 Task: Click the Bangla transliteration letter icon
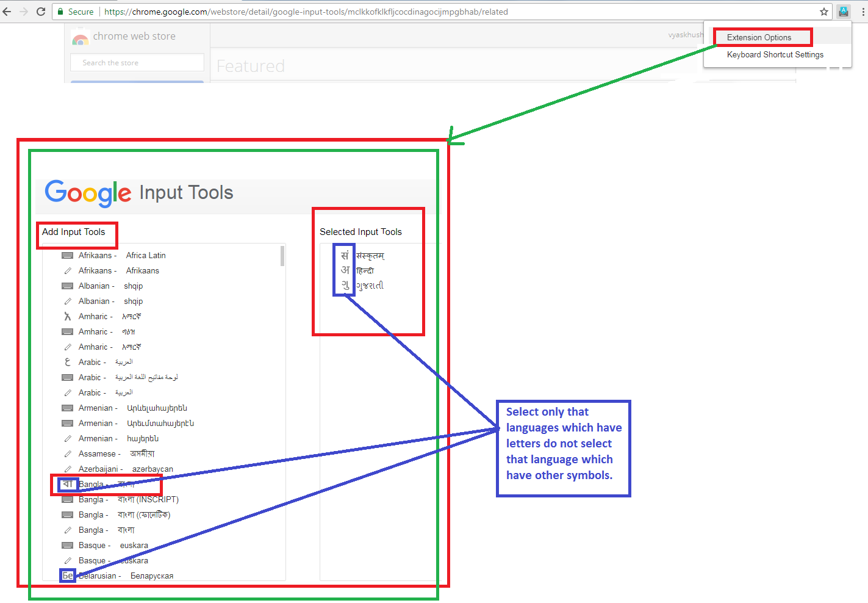68,485
